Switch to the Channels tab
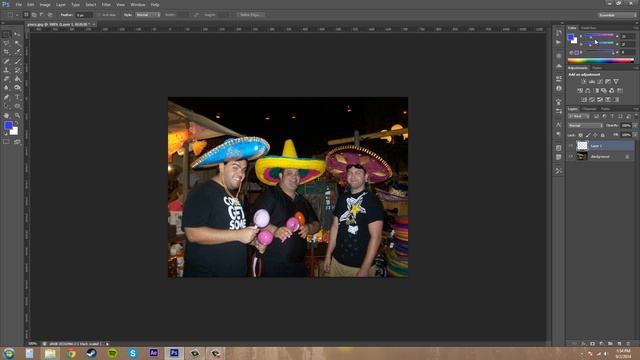Screen dimensions: 640x360 [589, 109]
